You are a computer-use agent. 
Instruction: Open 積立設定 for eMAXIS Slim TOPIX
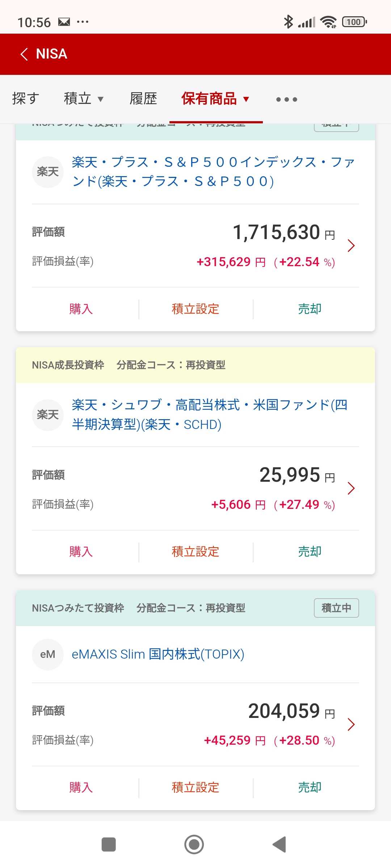click(195, 787)
